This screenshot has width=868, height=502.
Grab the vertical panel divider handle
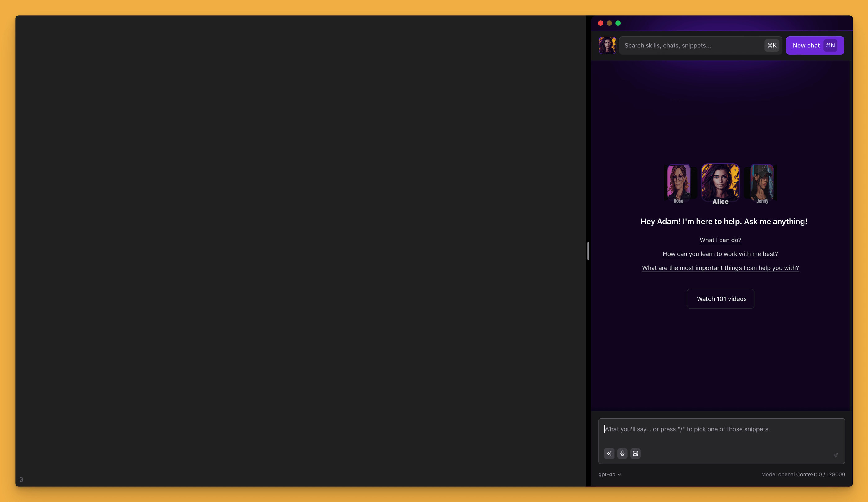588,251
